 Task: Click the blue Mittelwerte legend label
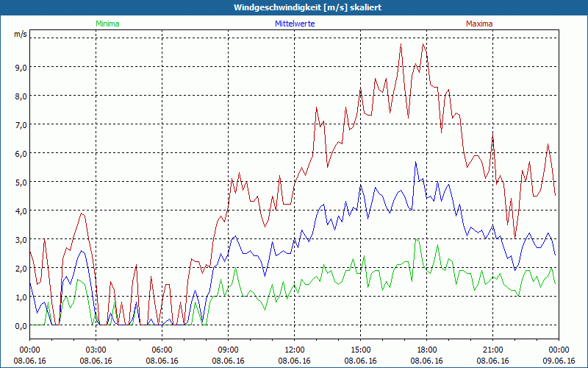point(295,24)
